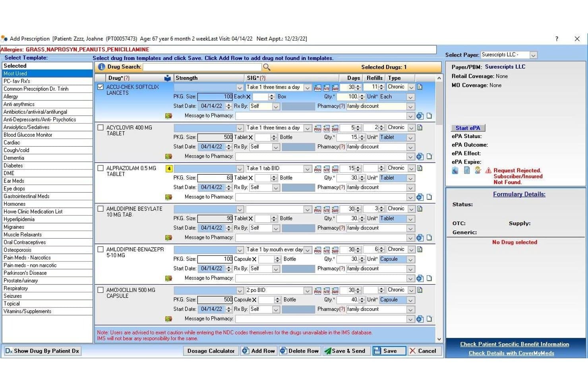
Task: Click the Drug Search input field
Action: (202, 67)
